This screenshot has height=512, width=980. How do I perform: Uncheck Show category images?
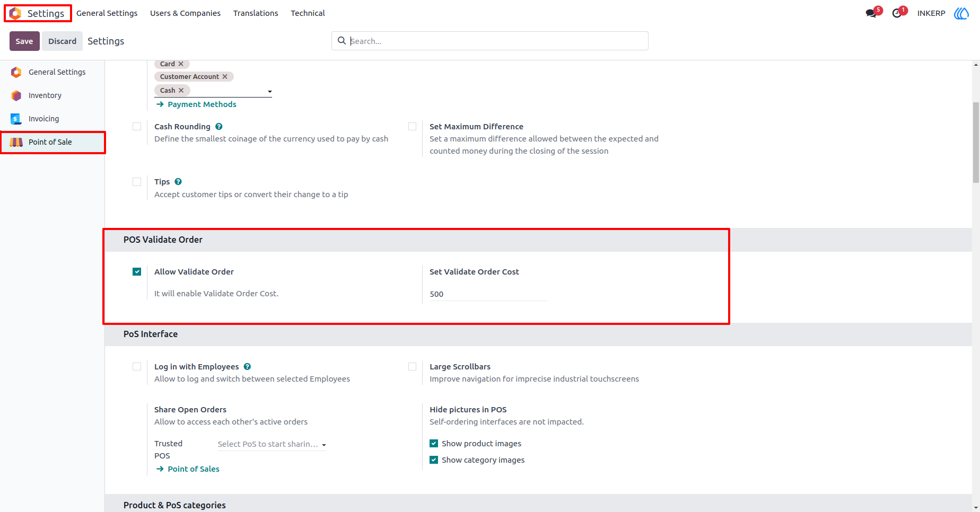point(434,460)
